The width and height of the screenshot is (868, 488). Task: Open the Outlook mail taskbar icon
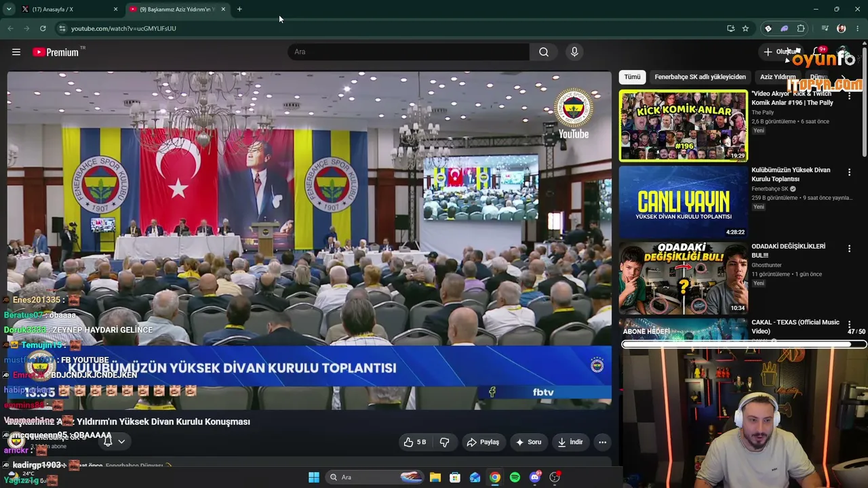tap(475, 477)
